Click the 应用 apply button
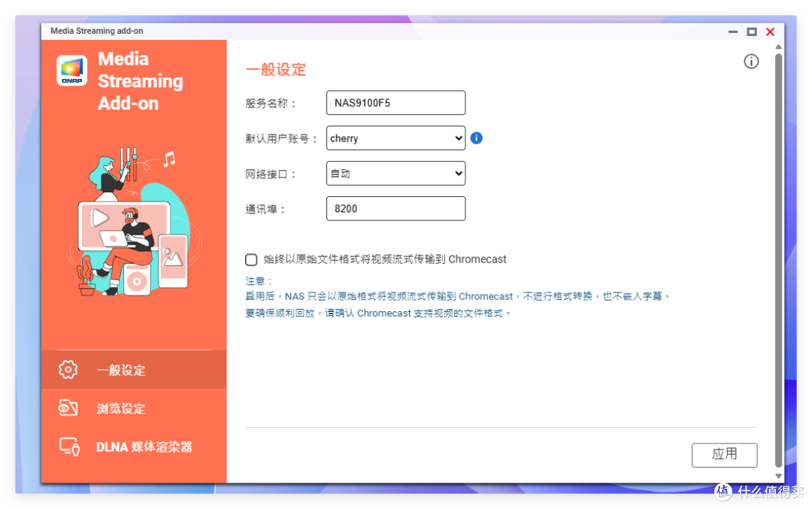The height and width of the screenshot is (509, 812). coord(724,455)
